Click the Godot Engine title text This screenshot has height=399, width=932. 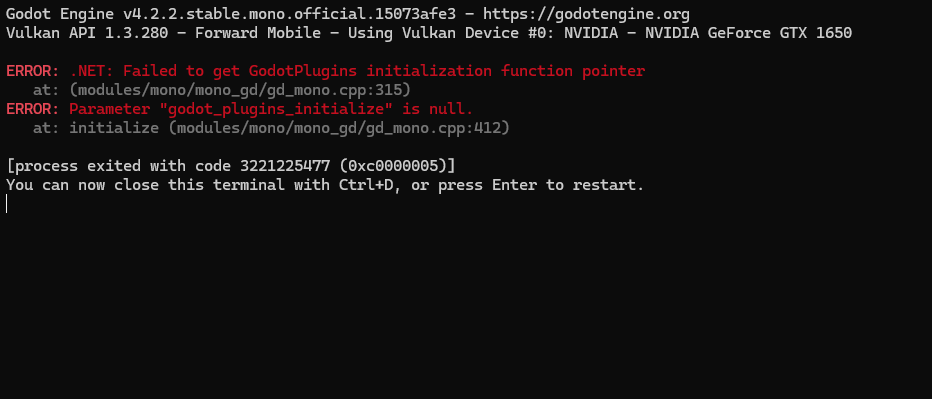click(x=60, y=14)
